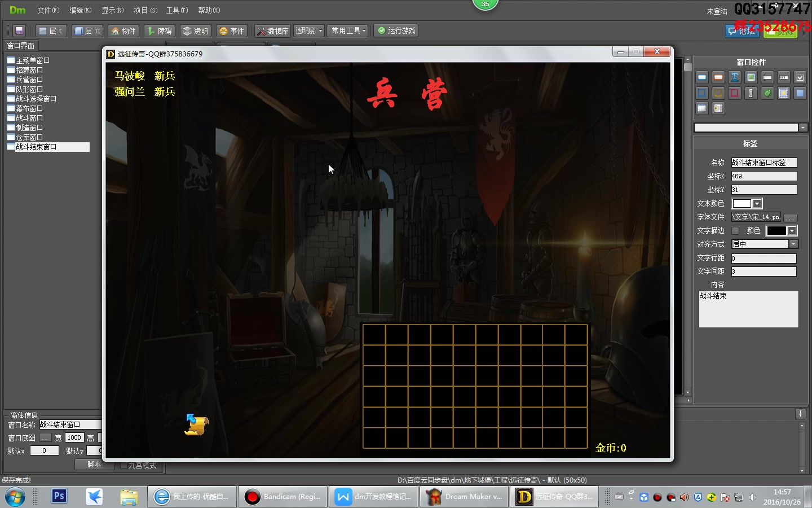This screenshot has height=508, width=812.
Task: Open the 文本颜色 text color swatch
Action: (x=747, y=204)
